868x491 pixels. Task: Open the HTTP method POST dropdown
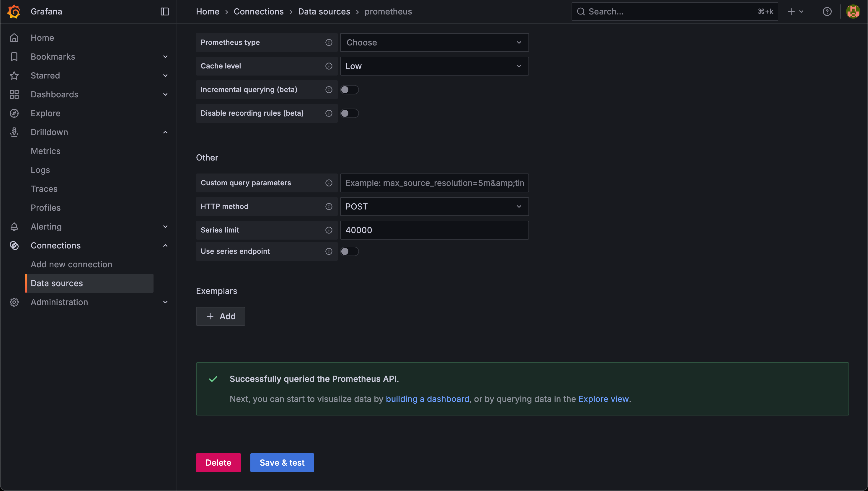tap(434, 206)
